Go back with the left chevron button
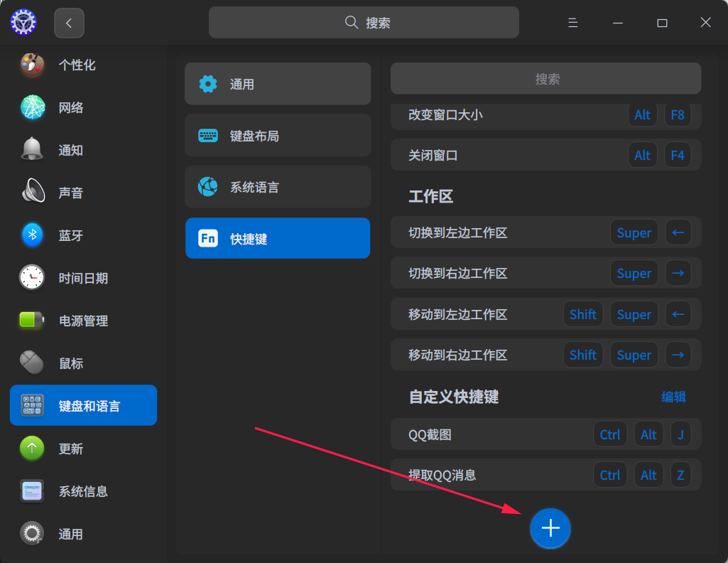The width and height of the screenshot is (728, 563). coord(69,23)
